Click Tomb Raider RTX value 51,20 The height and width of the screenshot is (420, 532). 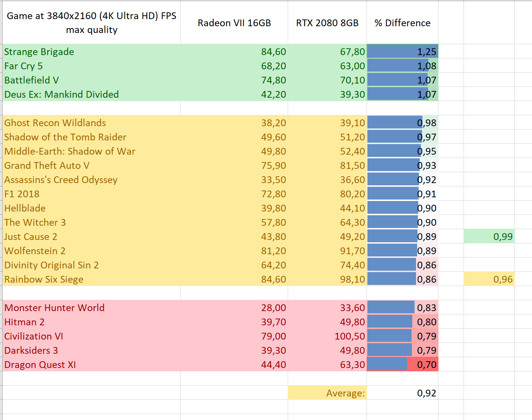(x=327, y=137)
